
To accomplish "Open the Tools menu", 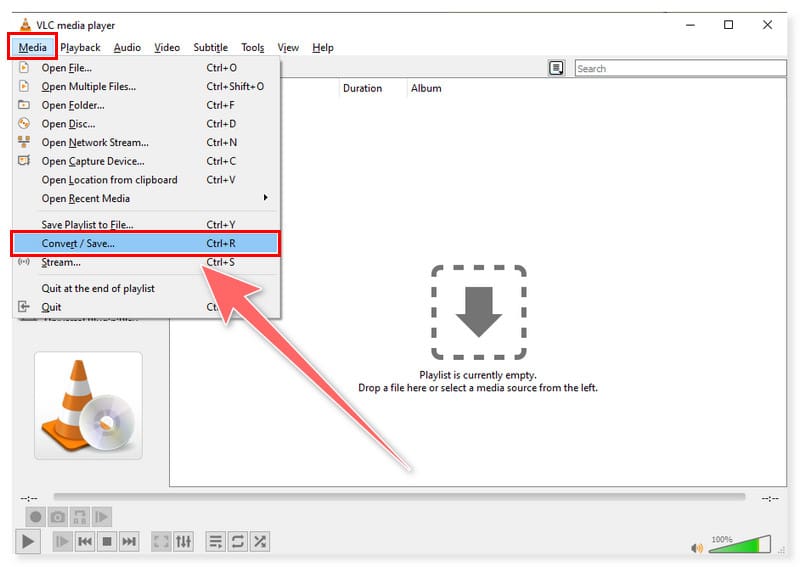I will coord(252,47).
